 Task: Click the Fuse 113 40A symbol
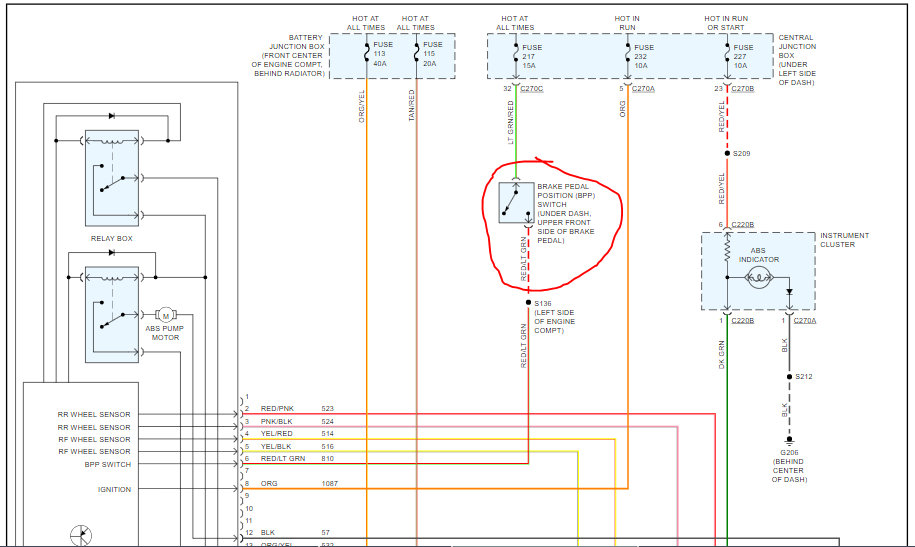[366, 54]
